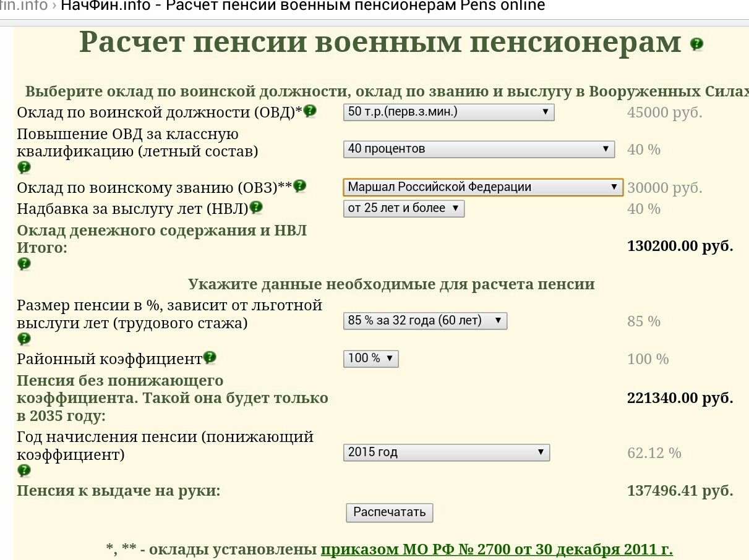Click НачФин.info breadcrumb at the top
The height and width of the screenshot is (560, 749).
click(x=93, y=6)
